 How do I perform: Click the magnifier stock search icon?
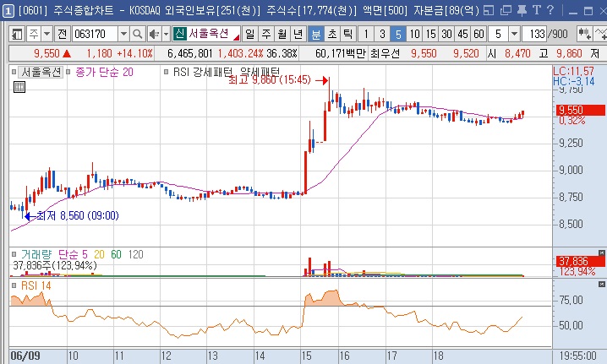[137, 34]
